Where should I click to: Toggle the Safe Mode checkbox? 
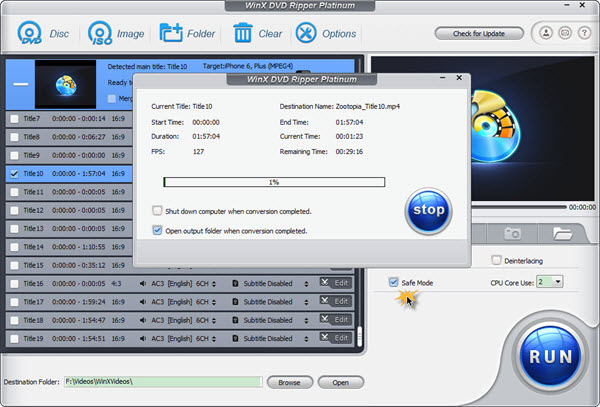click(393, 282)
